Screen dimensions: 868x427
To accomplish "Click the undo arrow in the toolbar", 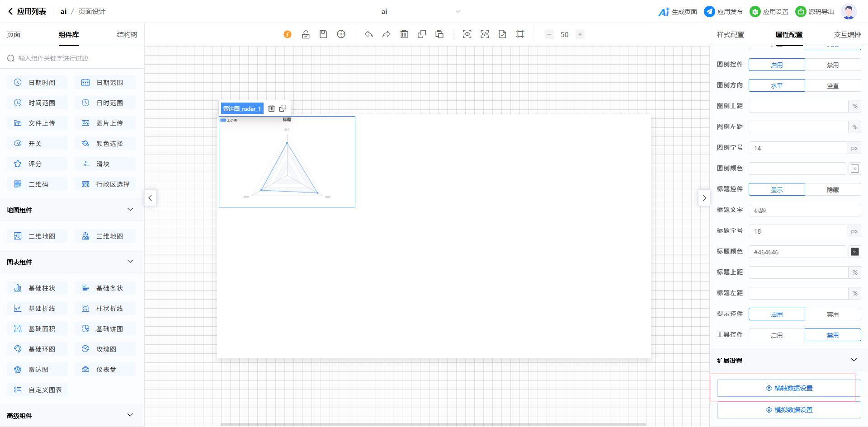I will pos(369,34).
